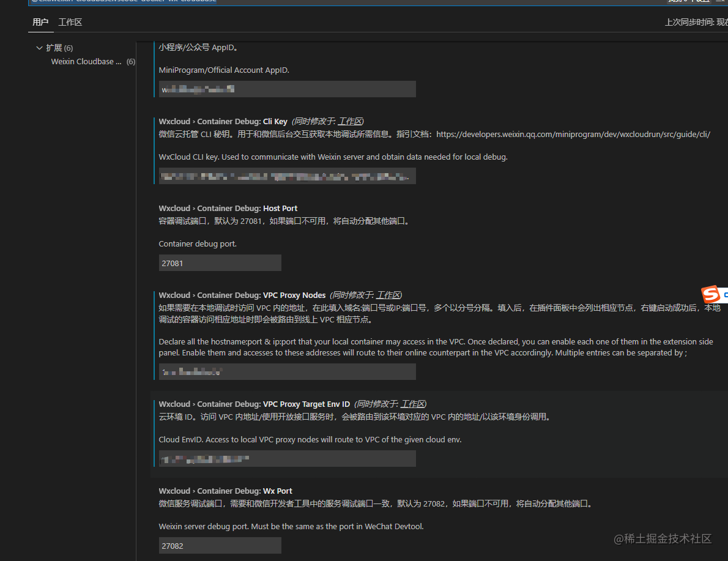Click the developers.weixin.qq.com CLI guide URL
Screen dimensions: 728x561
click(x=573, y=134)
